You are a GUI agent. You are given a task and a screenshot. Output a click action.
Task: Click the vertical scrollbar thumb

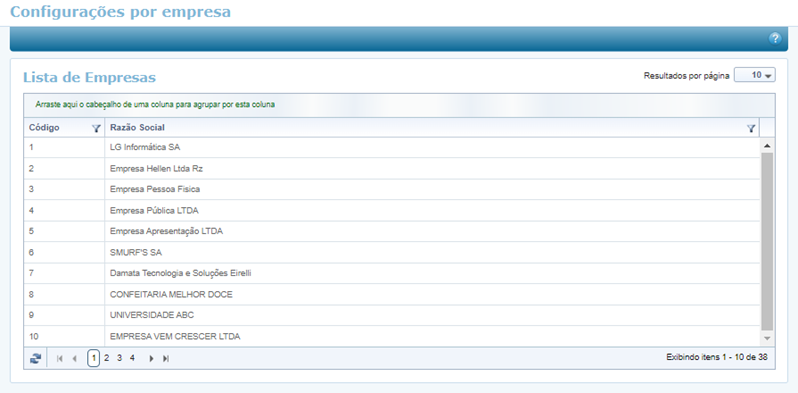click(767, 242)
